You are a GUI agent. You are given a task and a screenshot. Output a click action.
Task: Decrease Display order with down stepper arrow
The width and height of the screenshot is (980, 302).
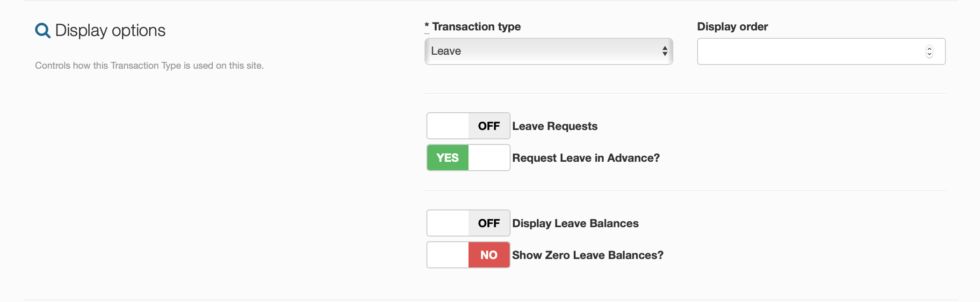pyautogui.click(x=929, y=55)
